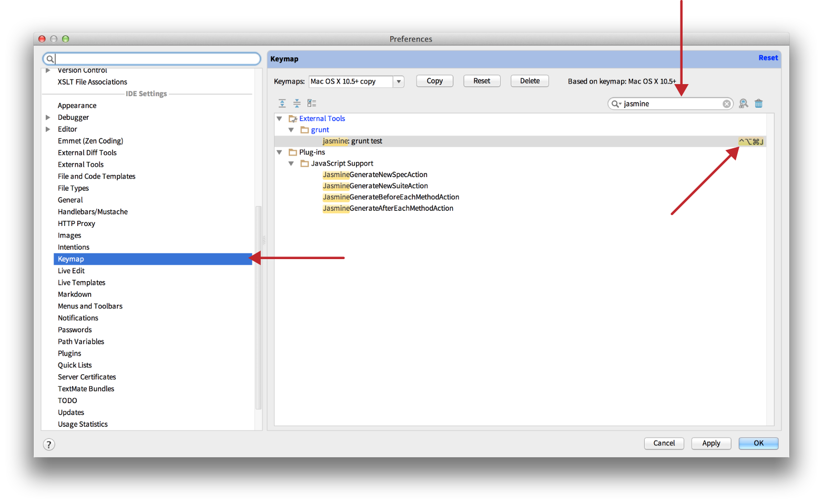Image resolution: width=823 pixels, height=504 pixels.
Task: Click the trash icon to clear filtering
Action: tap(758, 104)
